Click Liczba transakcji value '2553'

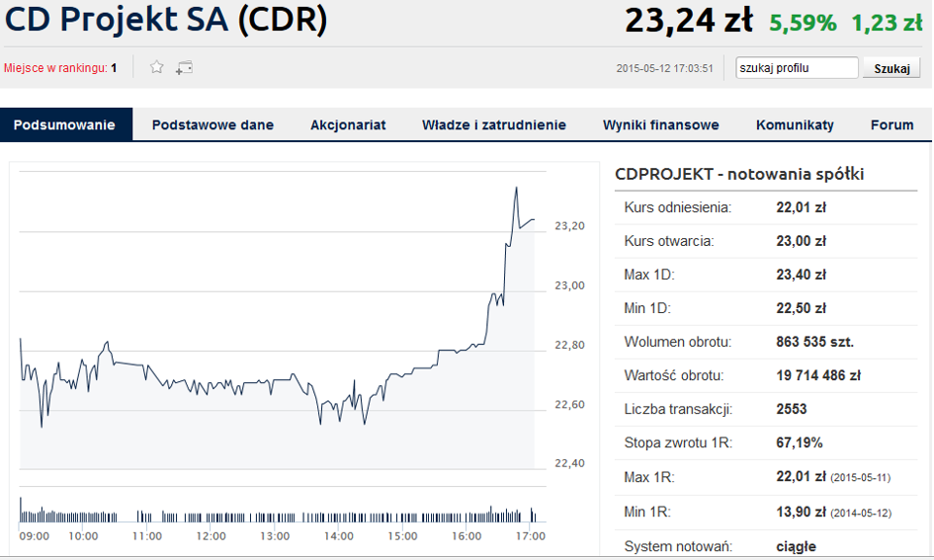pyautogui.click(x=791, y=410)
